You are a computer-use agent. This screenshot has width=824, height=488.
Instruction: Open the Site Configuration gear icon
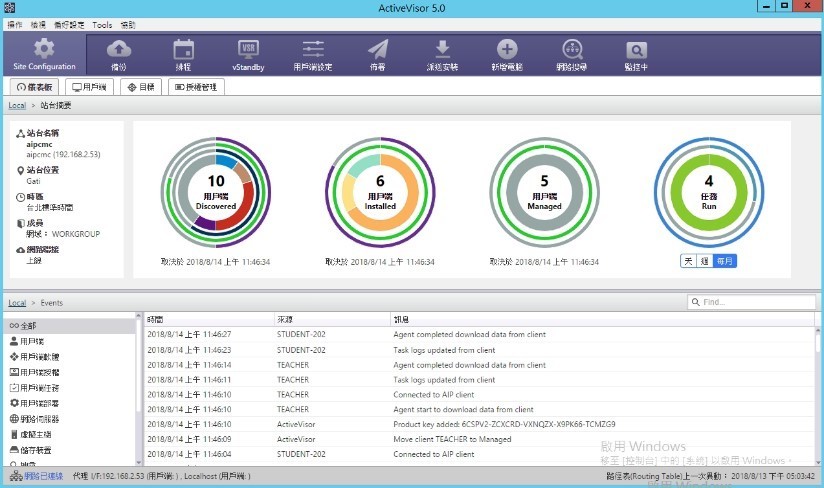44,48
